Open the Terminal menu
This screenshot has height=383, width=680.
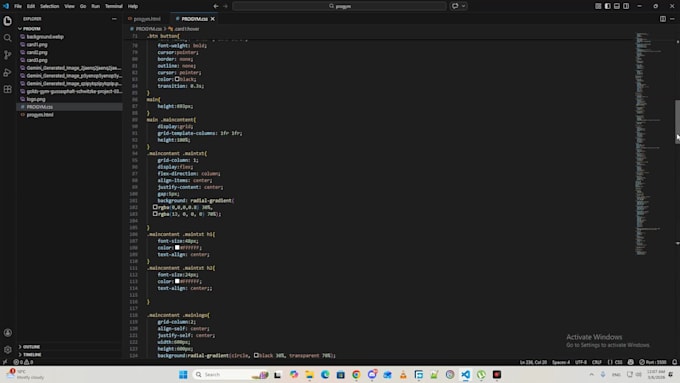tap(114, 6)
